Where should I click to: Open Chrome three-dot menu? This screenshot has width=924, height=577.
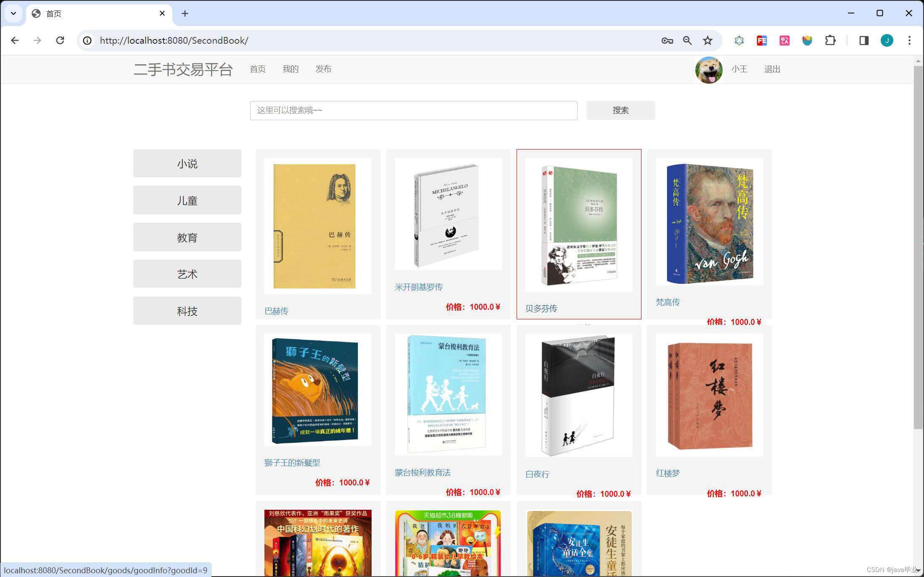click(x=909, y=40)
